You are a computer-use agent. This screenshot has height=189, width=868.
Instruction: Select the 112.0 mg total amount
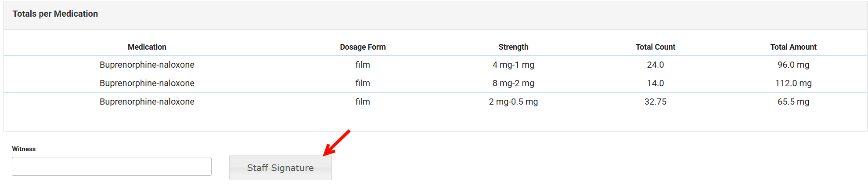tap(793, 83)
